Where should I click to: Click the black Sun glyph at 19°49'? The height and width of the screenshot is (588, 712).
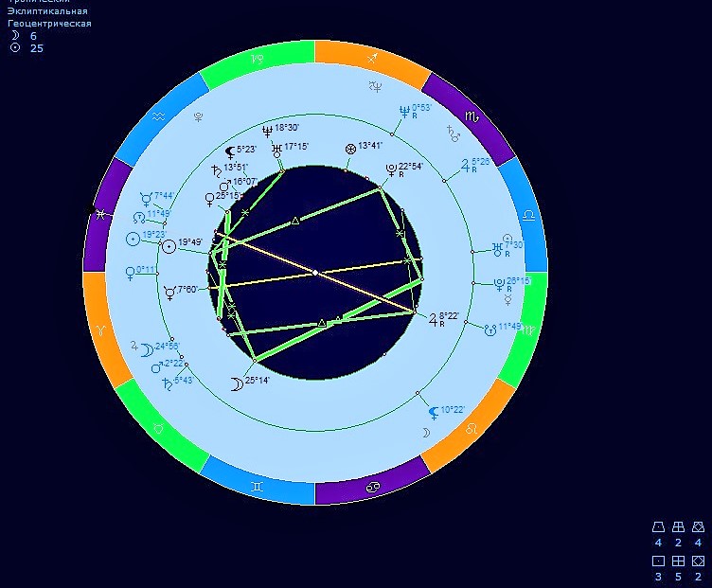(x=169, y=246)
